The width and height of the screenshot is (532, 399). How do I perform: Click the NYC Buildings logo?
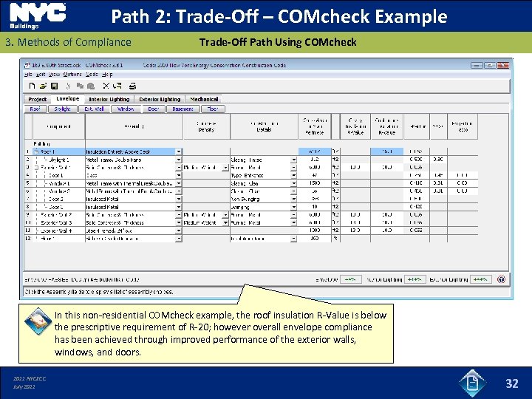pyautogui.click(x=38, y=16)
